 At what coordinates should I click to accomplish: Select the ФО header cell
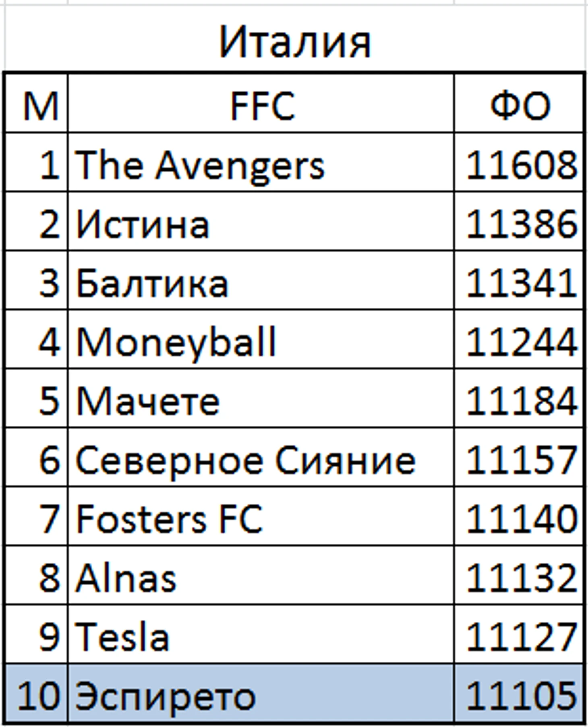519,104
